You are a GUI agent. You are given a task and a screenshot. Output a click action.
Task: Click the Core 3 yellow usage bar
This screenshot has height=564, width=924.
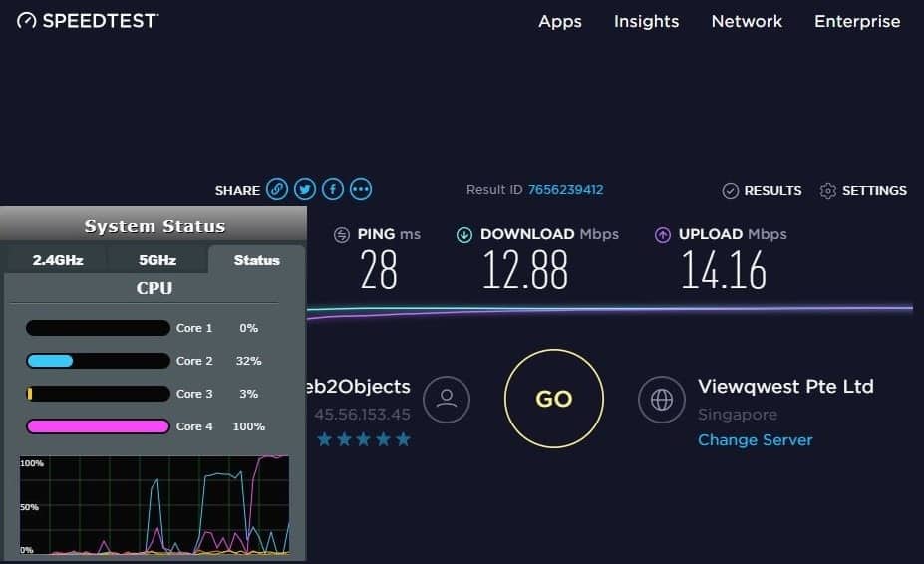point(98,394)
